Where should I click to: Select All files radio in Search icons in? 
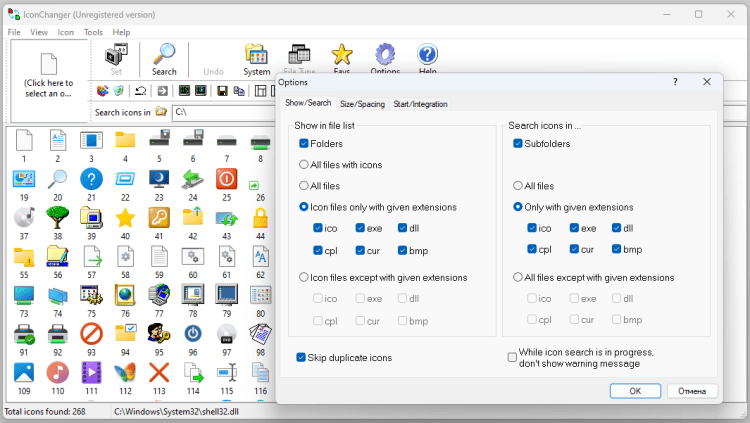(x=518, y=186)
